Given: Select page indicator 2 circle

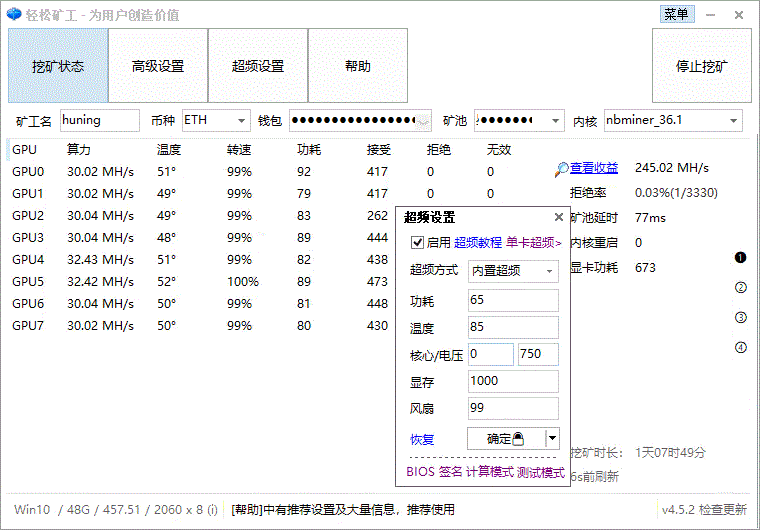Looking at the screenshot, I should point(740,288).
